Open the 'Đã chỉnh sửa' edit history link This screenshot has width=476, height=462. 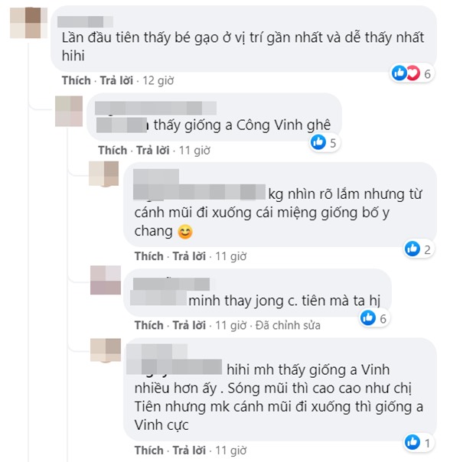click(288, 325)
